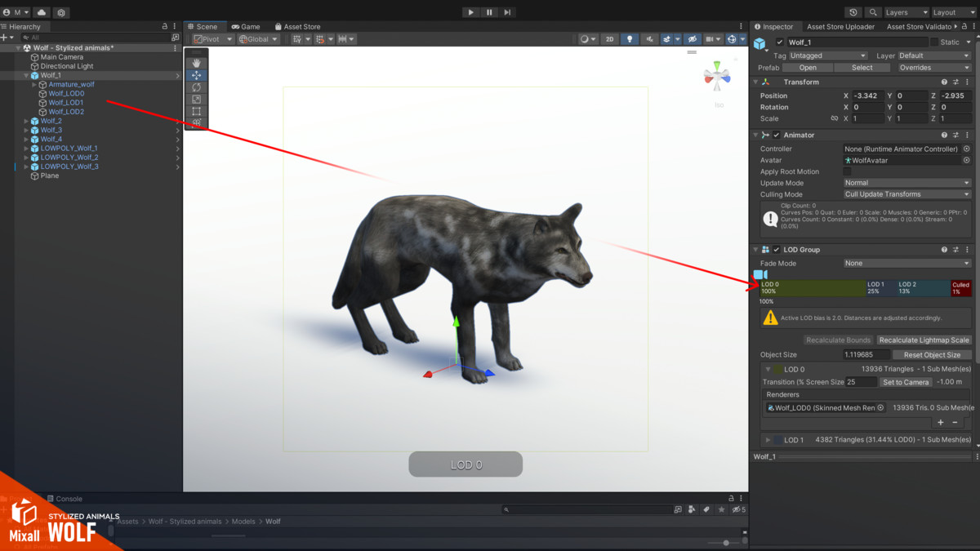Screen dimensions: 980x551
Task: Toggle the Animator component enabled checkbox
Action: (777, 136)
